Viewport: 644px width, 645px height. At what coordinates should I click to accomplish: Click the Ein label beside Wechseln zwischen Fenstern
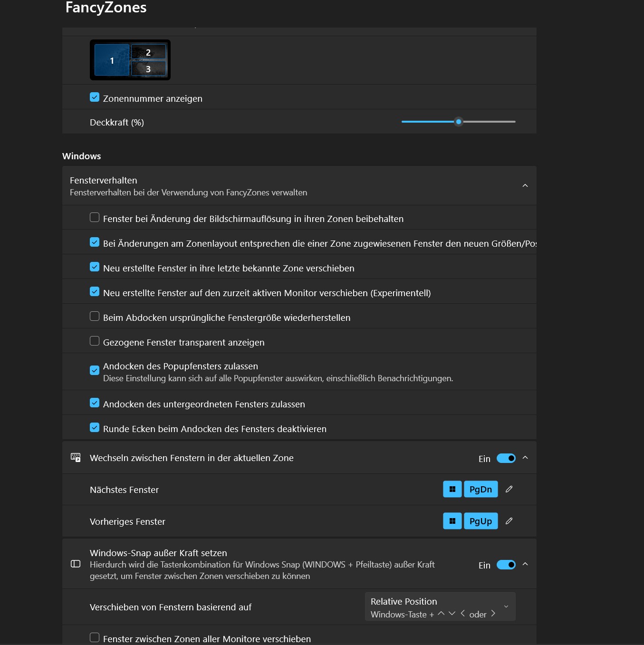coord(484,459)
